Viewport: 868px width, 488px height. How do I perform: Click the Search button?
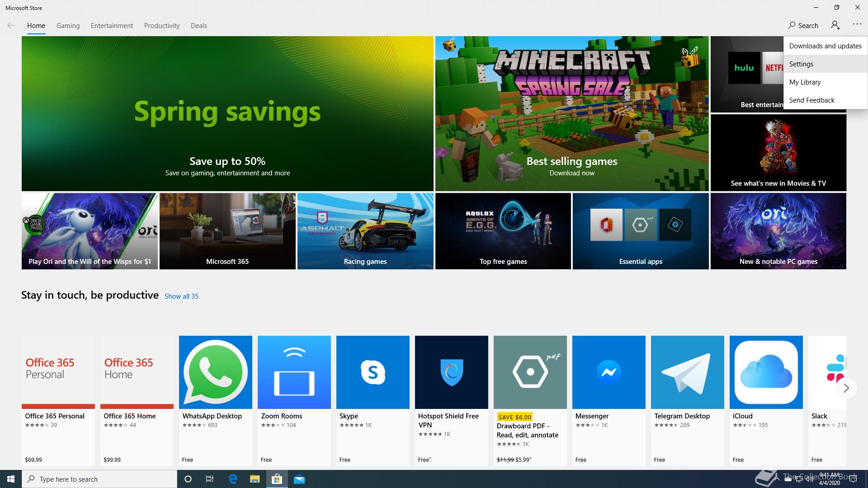point(803,26)
